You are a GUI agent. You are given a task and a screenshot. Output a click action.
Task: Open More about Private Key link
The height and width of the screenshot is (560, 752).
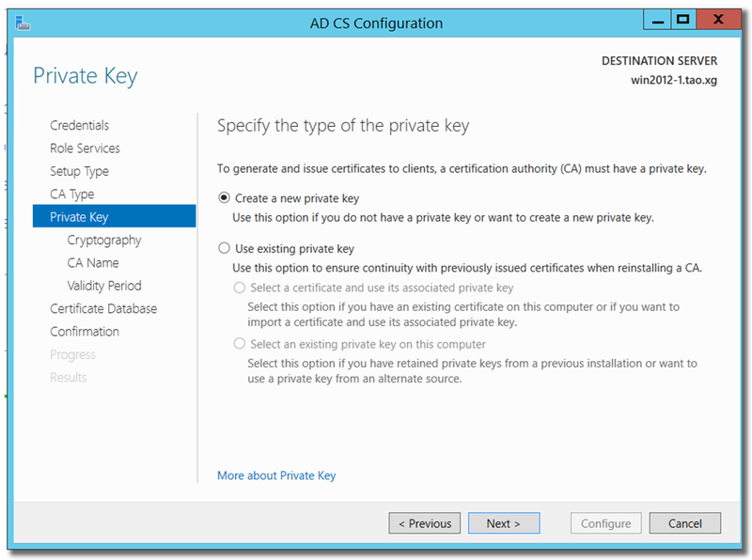[276, 475]
